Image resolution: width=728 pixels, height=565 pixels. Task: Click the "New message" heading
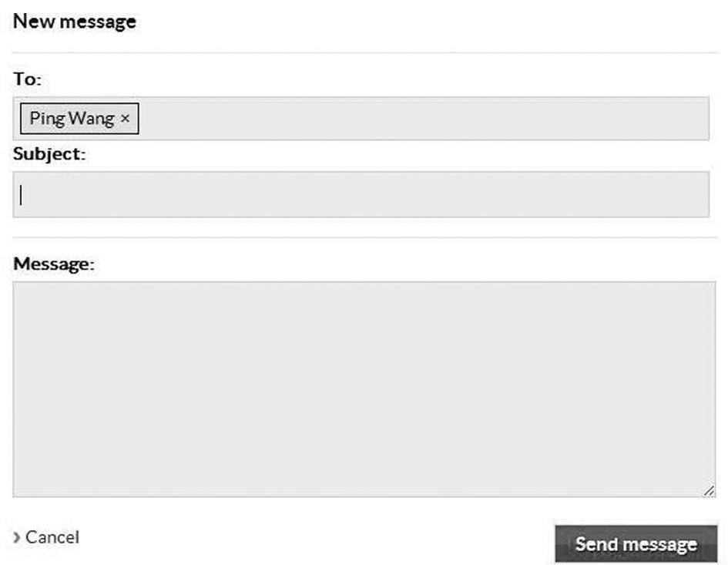point(75,22)
